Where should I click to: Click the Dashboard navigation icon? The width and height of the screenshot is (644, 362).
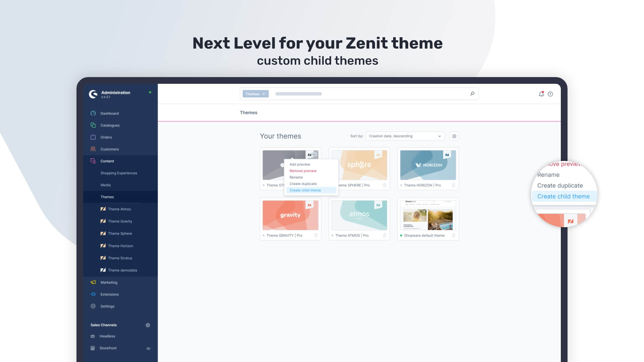93,113
